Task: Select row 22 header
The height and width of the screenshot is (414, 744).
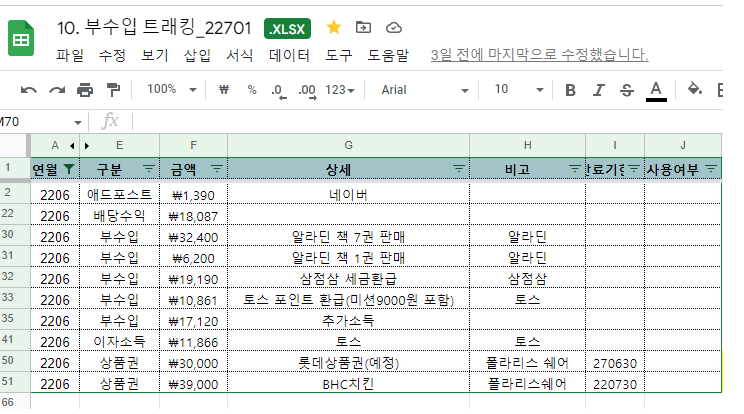Action: 15,214
